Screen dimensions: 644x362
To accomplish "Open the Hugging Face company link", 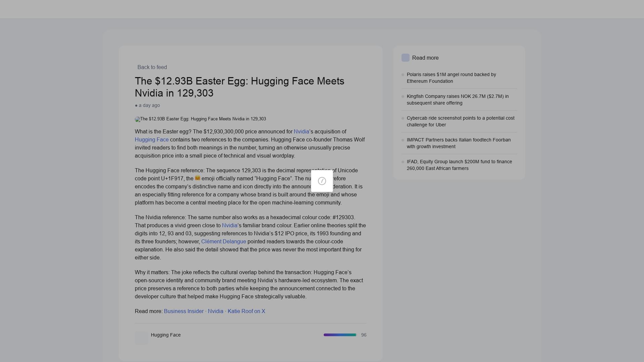I will [x=152, y=140].
